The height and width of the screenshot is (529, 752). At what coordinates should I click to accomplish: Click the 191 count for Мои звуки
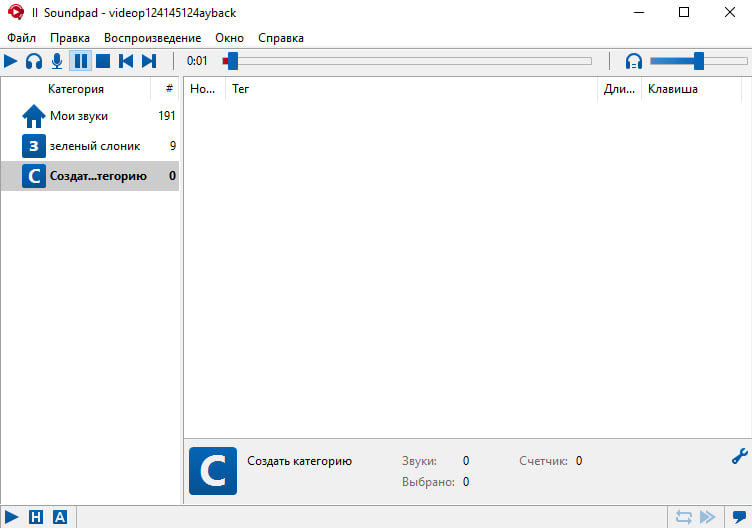[x=166, y=116]
